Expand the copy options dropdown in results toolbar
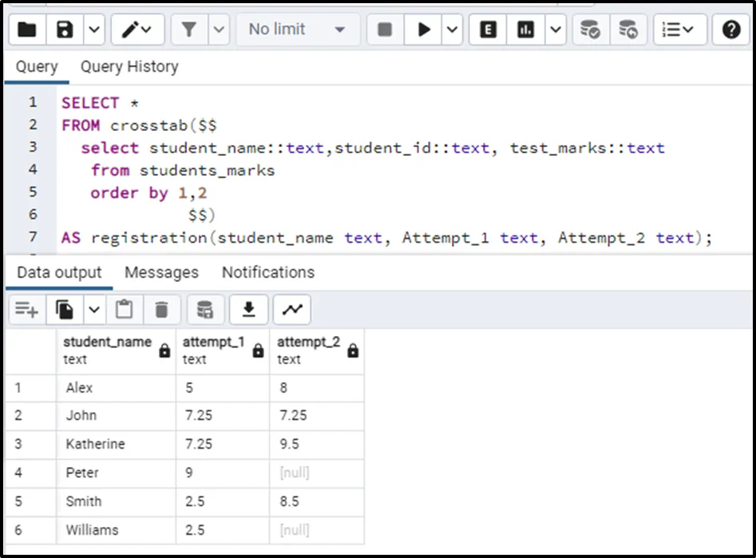Screen dimensions: 756x558 (94, 309)
